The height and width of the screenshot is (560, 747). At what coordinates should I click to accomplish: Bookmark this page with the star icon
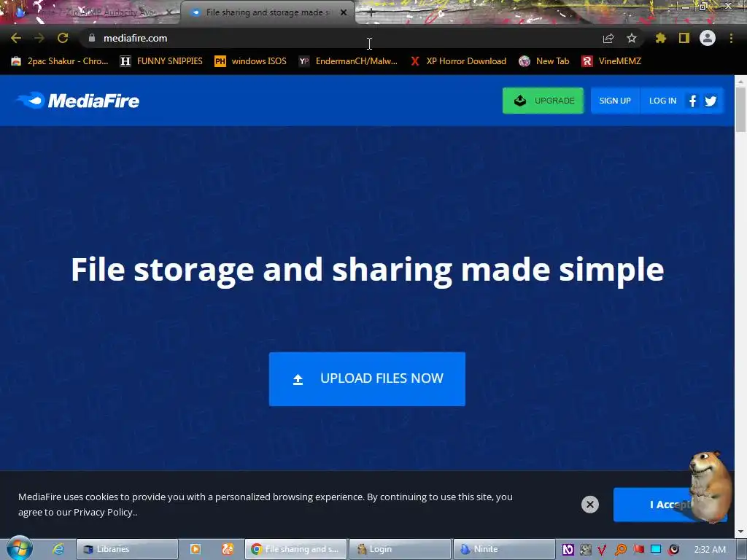(x=632, y=38)
